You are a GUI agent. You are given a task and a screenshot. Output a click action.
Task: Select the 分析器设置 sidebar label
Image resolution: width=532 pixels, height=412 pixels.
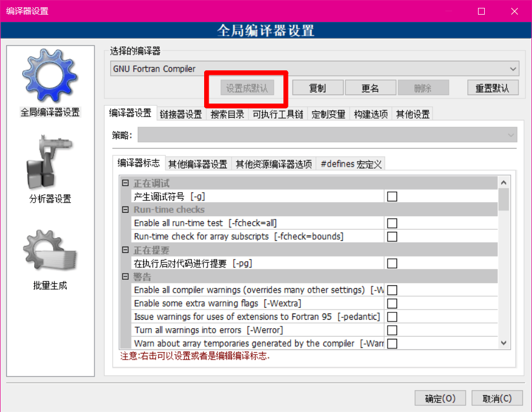50,199
